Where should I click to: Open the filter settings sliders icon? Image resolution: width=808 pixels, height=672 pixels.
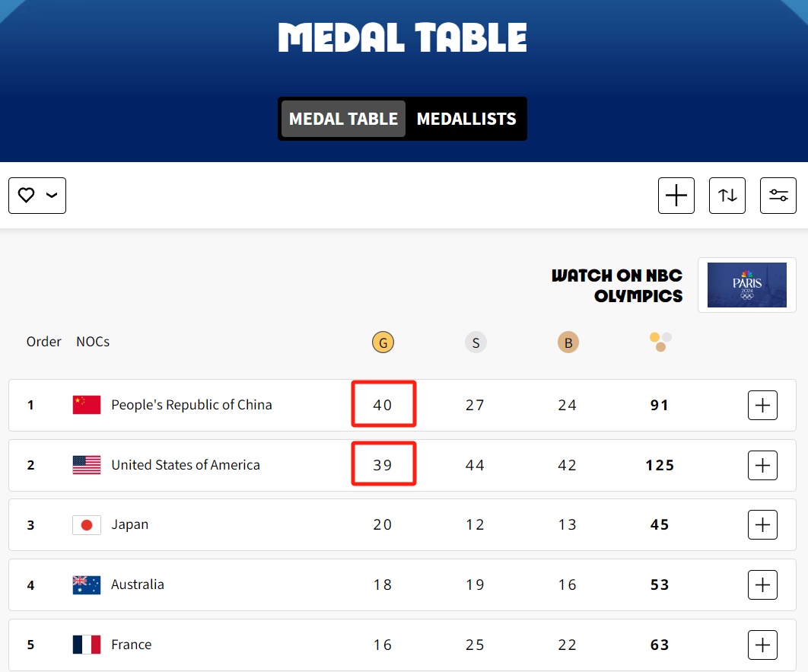[x=778, y=196]
